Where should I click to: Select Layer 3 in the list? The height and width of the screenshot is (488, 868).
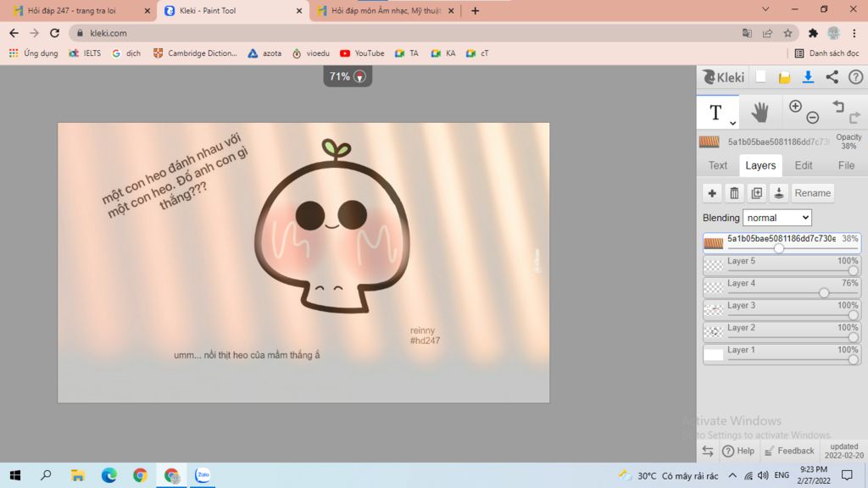coord(781,309)
